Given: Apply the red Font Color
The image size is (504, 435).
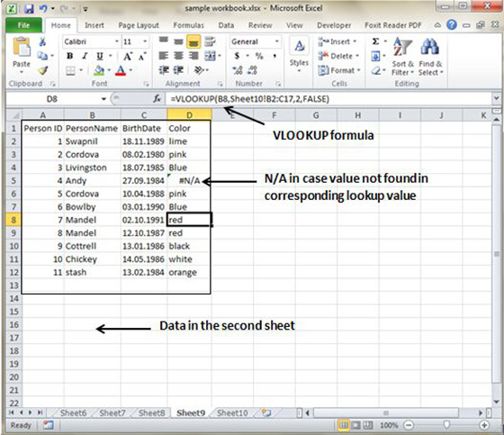Looking at the screenshot, I should pyautogui.click(x=121, y=70).
